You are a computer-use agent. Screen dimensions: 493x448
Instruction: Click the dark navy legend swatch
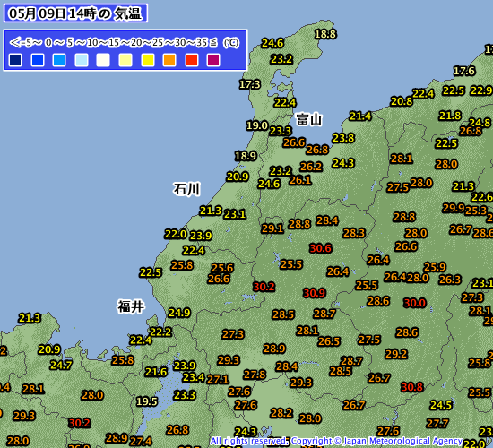click(15, 60)
